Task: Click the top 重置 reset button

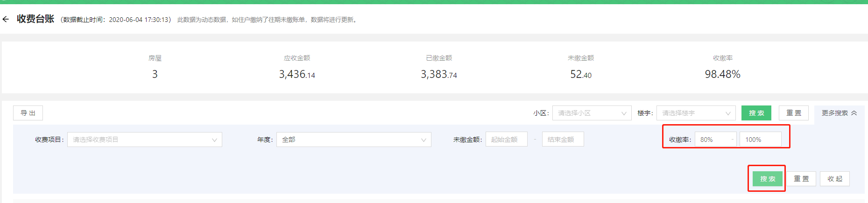Action: pos(794,113)
